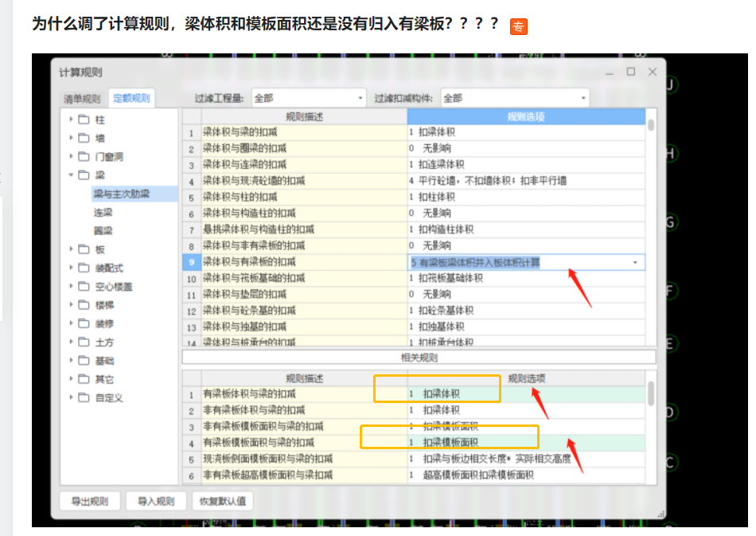
Task: Select related rule 非有梁板超高模板面积与梁扣减
Action: pos(304,475)
